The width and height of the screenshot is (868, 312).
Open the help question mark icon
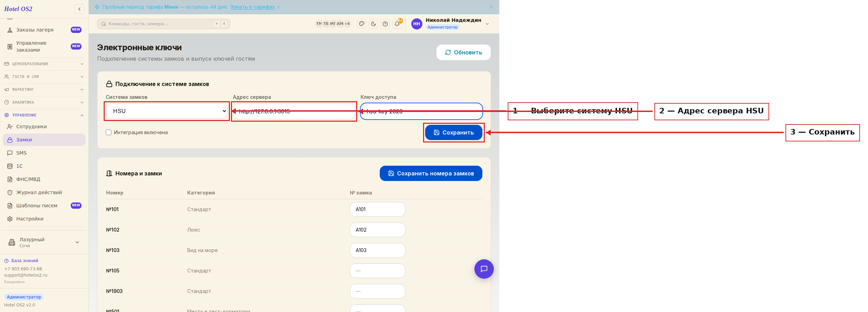385,24
